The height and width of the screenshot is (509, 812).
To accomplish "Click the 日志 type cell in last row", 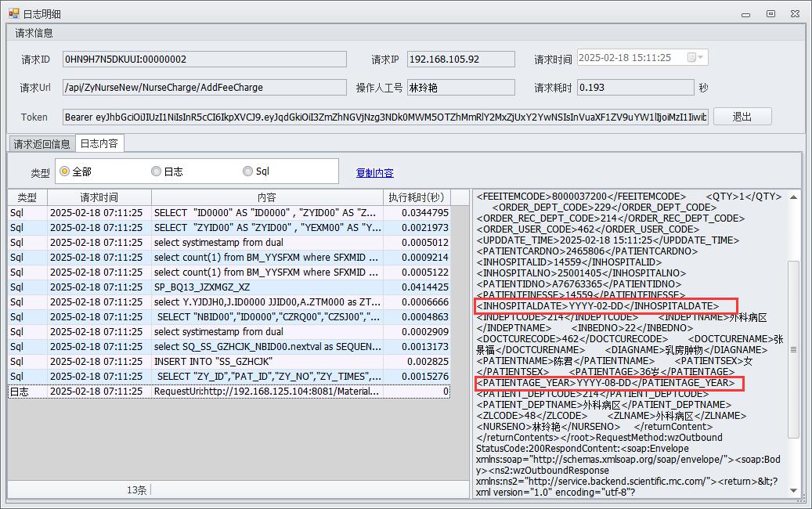I will (27, 392).
